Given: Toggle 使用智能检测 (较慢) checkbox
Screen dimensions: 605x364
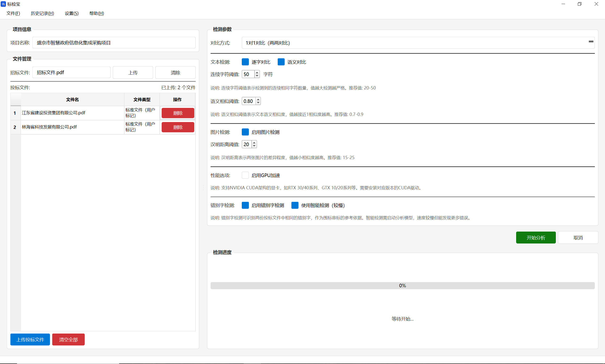Looking at the screenshot, I should coord(295,205).
